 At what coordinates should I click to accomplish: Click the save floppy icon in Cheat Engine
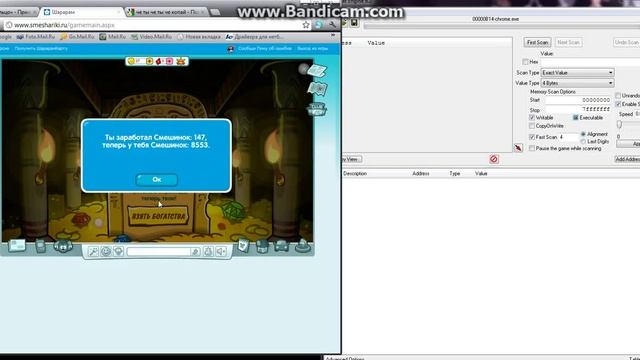[x=354, y=23]
